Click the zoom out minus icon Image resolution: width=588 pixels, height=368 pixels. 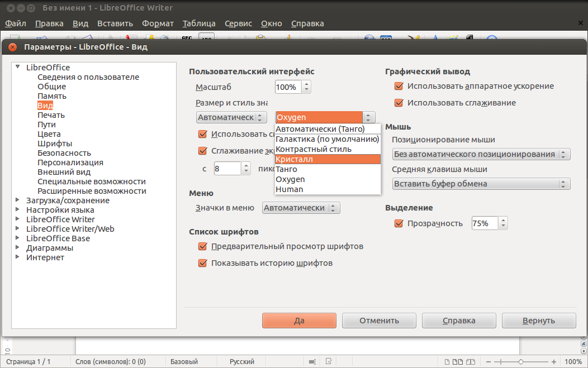(489, 362)
